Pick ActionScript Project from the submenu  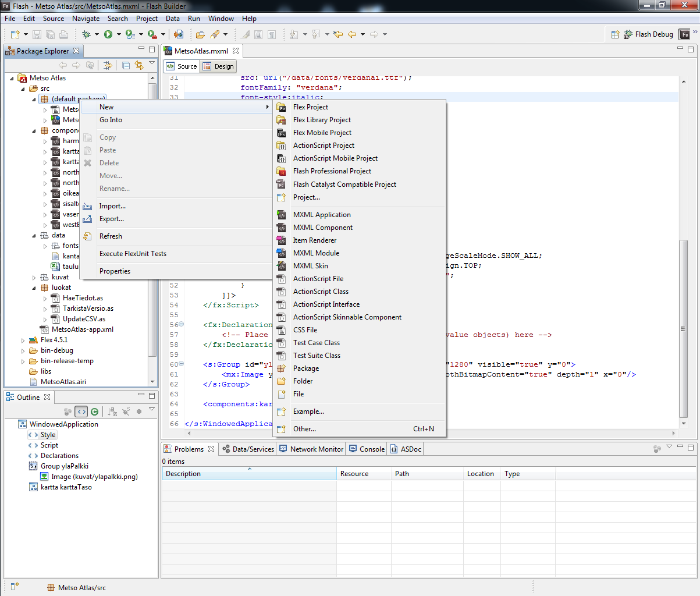click(x=359, y=146)
